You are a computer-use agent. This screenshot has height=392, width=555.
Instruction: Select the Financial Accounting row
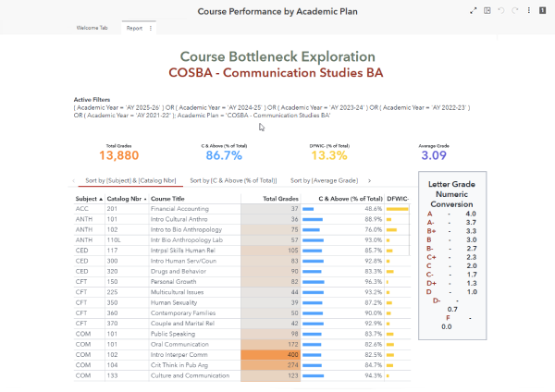(242, 209)
